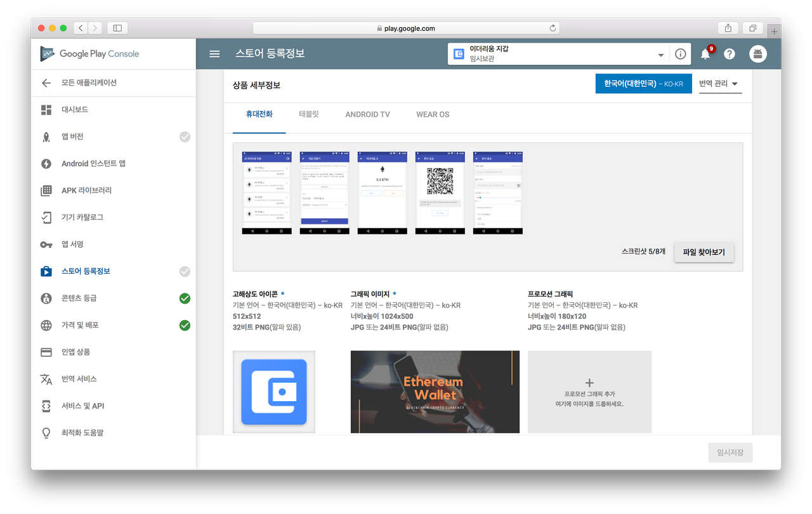The image size is (812, 514).
Task: Open the navigation drawer hamburger menu
Action: (x=214, y=53)
